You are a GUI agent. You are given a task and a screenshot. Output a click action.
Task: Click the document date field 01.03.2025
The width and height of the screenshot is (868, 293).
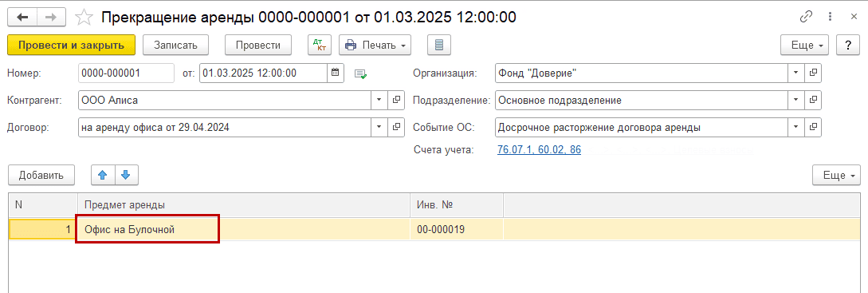[x=264, y=73]
